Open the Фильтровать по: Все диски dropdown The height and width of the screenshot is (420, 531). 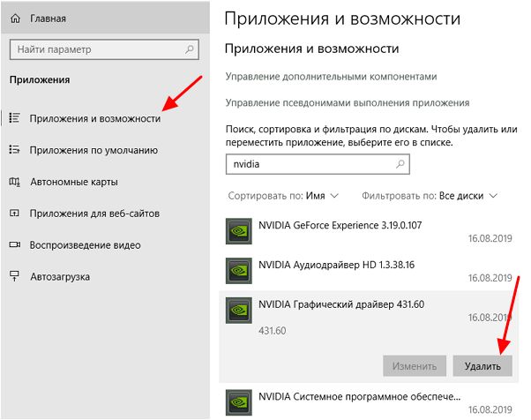(x=430, y=196)
